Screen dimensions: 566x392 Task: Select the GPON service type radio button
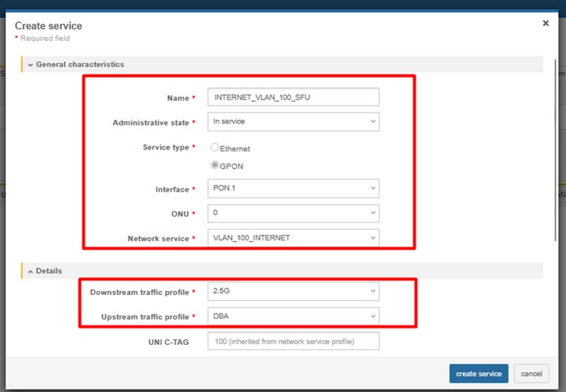215,165
